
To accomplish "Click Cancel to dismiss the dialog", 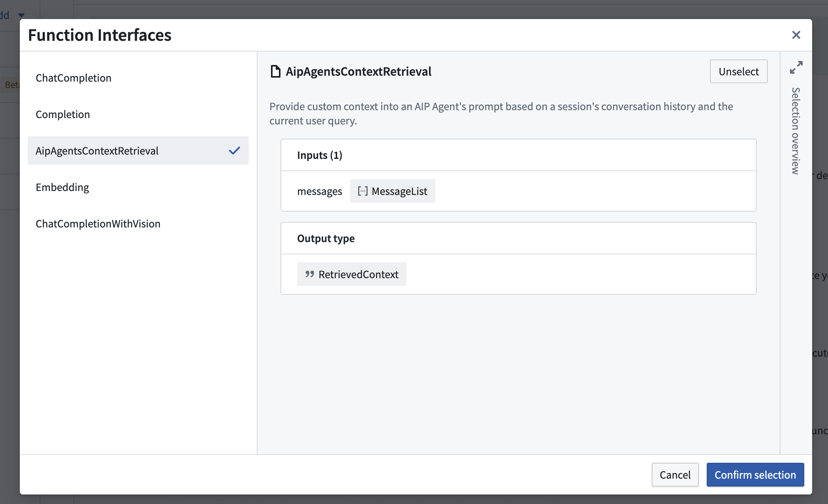I will point(675,475).
